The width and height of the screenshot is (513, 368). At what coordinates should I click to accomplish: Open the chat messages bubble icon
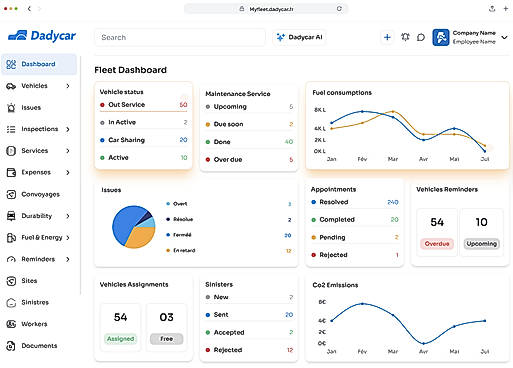click(x=421, y=37)
